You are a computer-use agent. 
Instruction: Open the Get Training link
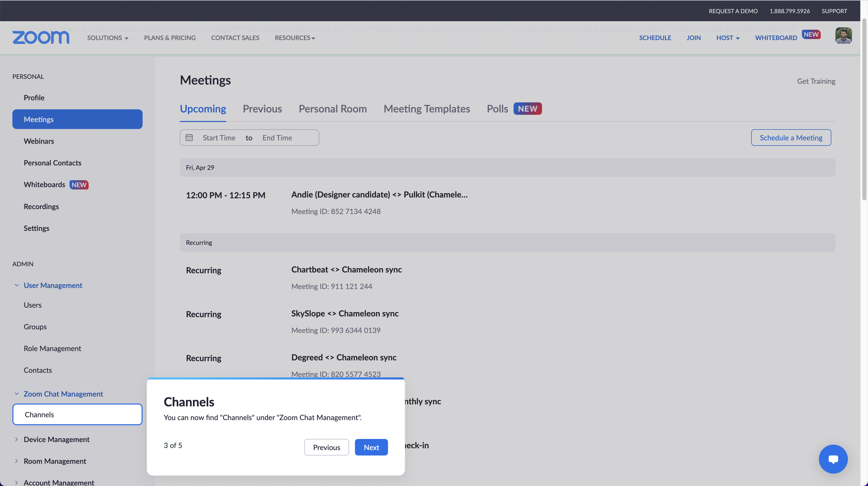click(x=816, y=81)
